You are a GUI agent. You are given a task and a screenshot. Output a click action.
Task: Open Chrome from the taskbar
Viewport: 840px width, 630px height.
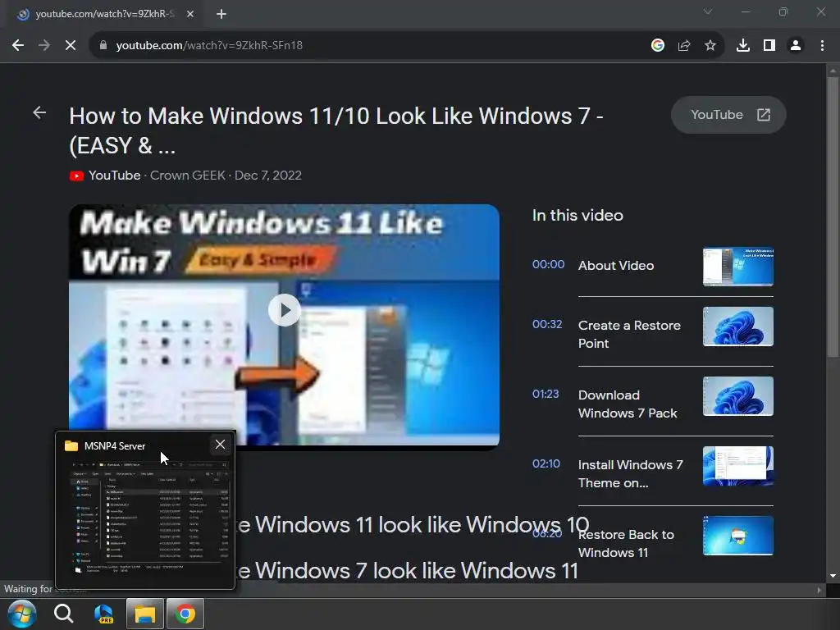click(x=185, y=614)
